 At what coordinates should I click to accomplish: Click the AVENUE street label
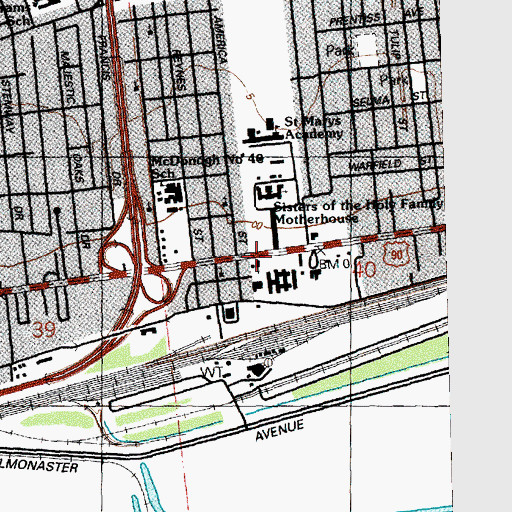pyautogui.click(x=280, y=431)
